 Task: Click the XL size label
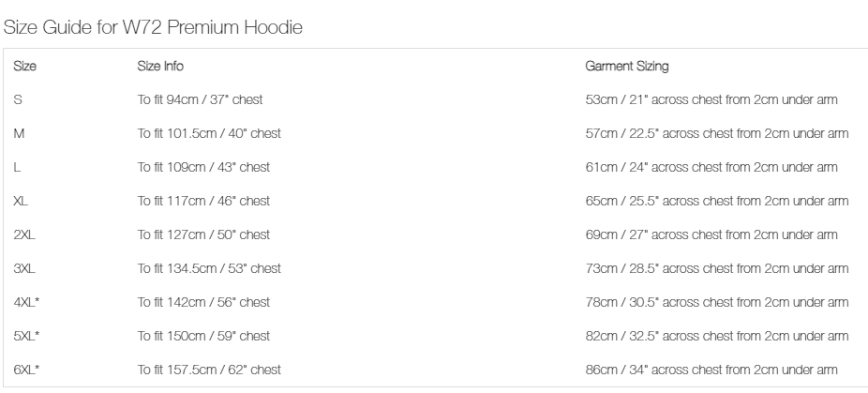21,202
